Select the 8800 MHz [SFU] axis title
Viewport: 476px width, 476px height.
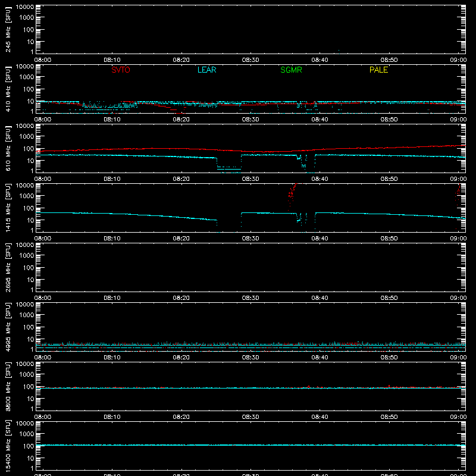pyautogui.click(x=8, y=386)
